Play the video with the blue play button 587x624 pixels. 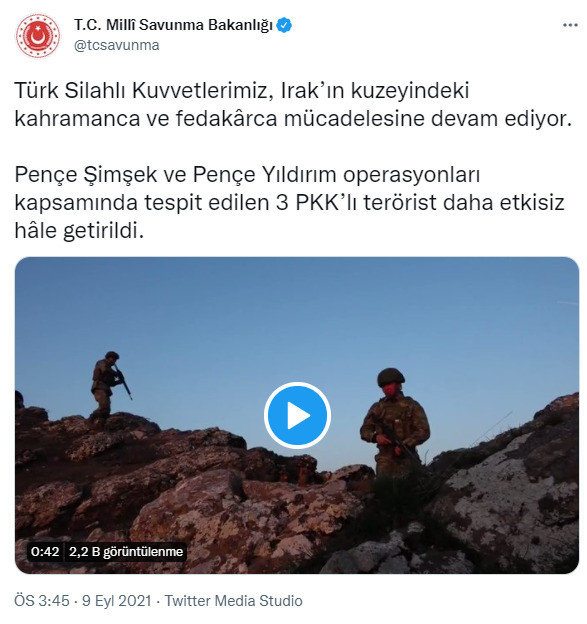[297, 415]
